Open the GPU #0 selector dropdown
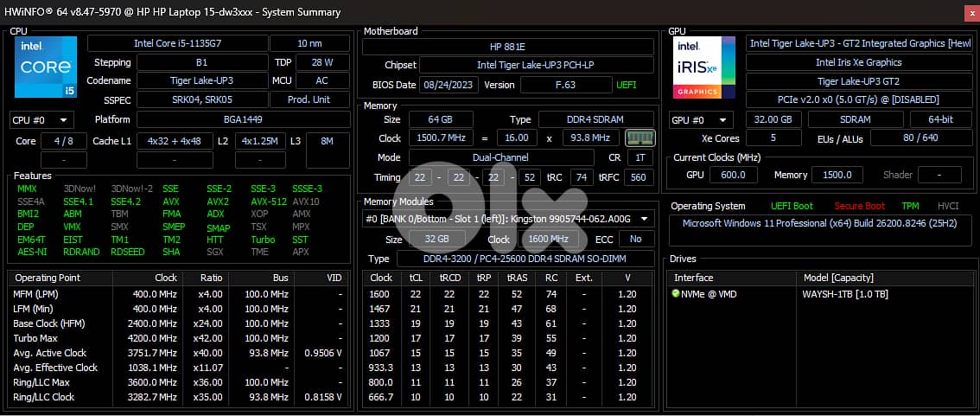The image size is (980, 416). coord(701,120)
